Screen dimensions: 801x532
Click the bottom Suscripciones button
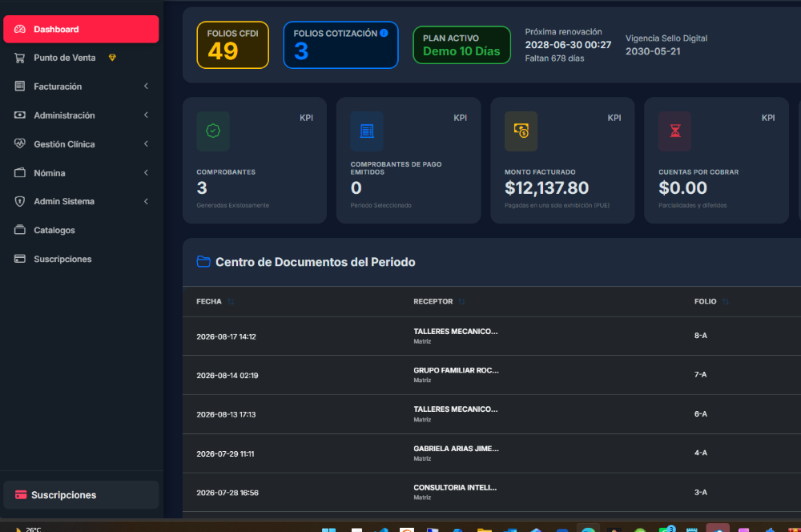click(81, 494)
